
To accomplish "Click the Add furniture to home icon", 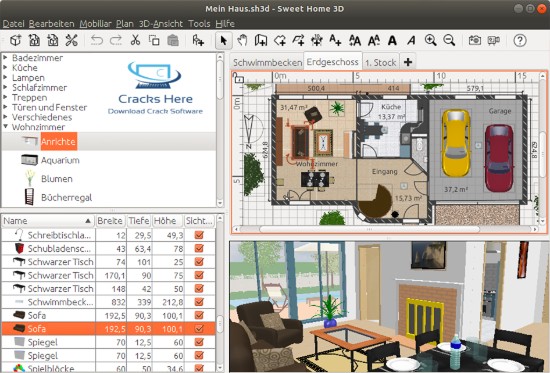I will 198,40.
